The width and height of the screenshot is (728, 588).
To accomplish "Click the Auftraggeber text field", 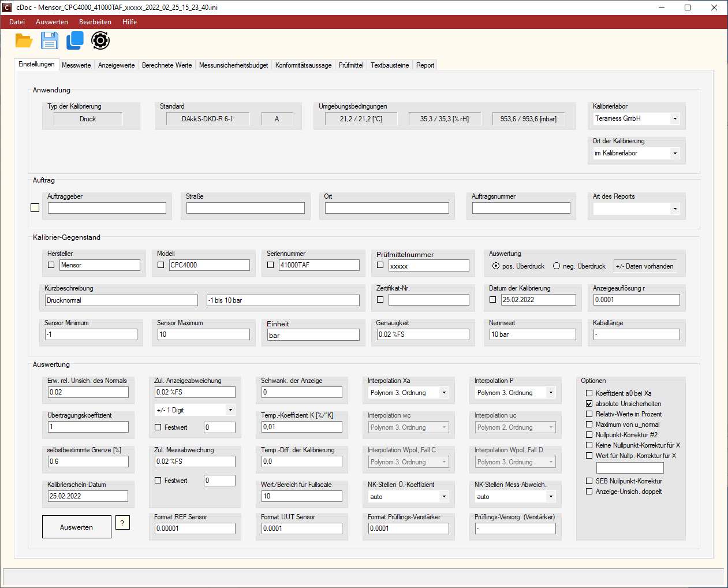I will pos(107,208).
